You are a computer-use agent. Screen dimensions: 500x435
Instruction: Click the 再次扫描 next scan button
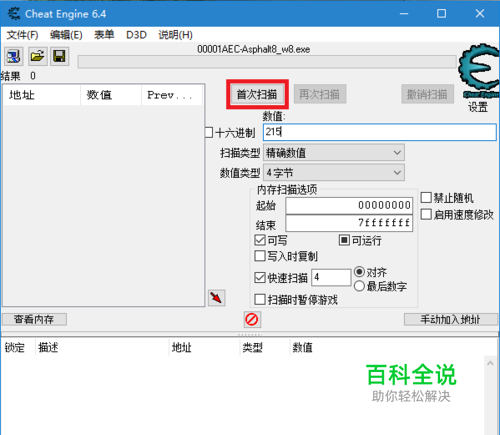tap(320, 94)
